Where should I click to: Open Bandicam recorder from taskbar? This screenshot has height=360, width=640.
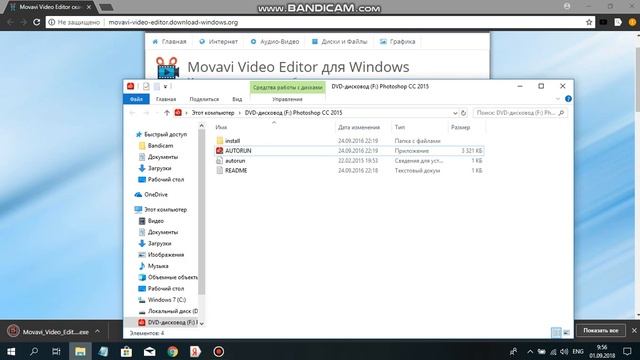(x=218, y=351)
